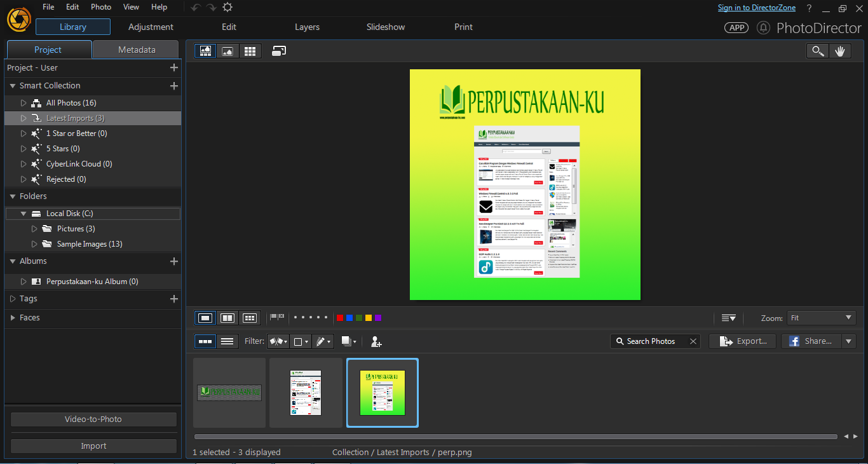
Task: Open the edited-status filter dropdown
Action: (323, 341)
